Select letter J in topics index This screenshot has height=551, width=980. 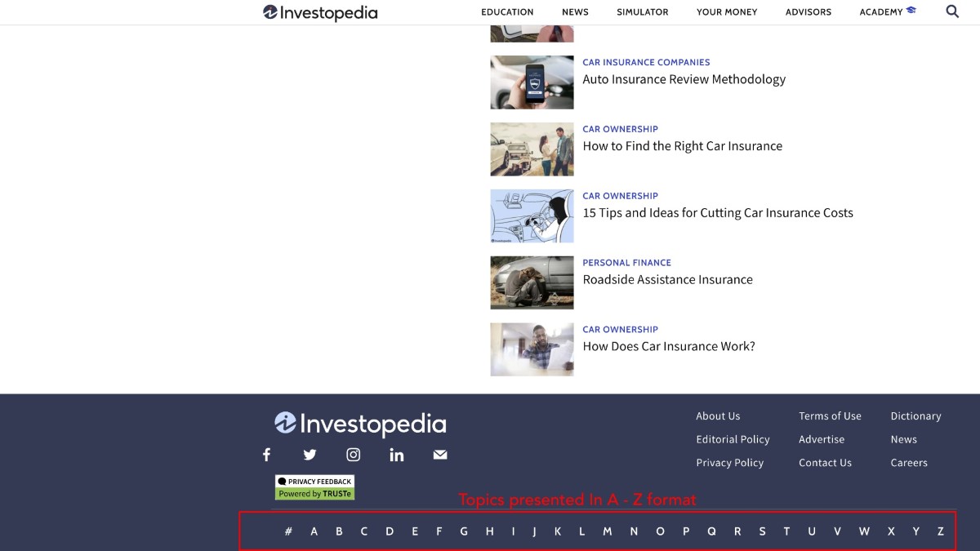pos(535,531)
